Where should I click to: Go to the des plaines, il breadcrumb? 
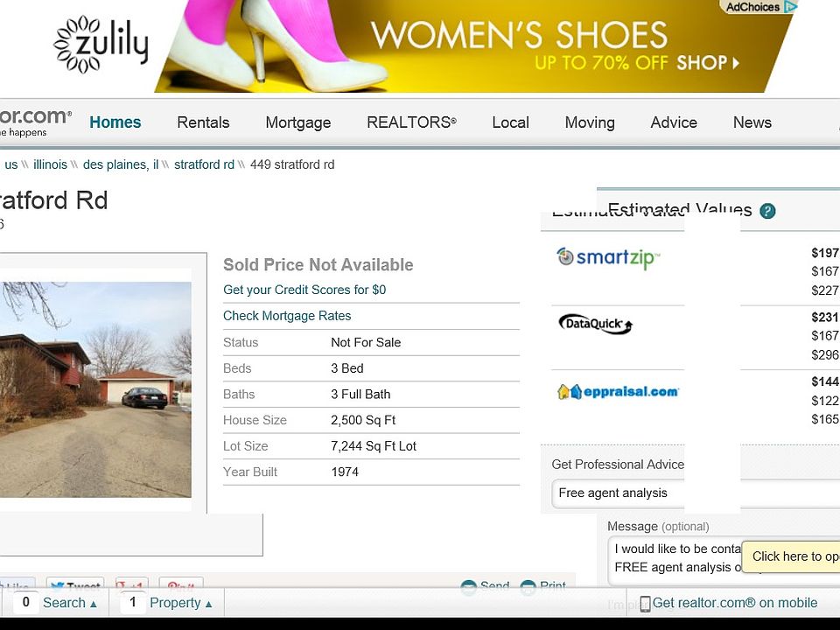(121, 164)
